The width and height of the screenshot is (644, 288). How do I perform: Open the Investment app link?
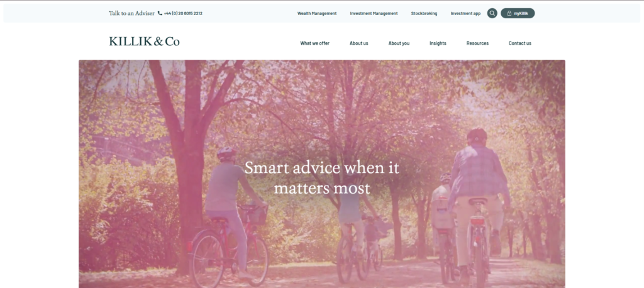click(465, 14)
